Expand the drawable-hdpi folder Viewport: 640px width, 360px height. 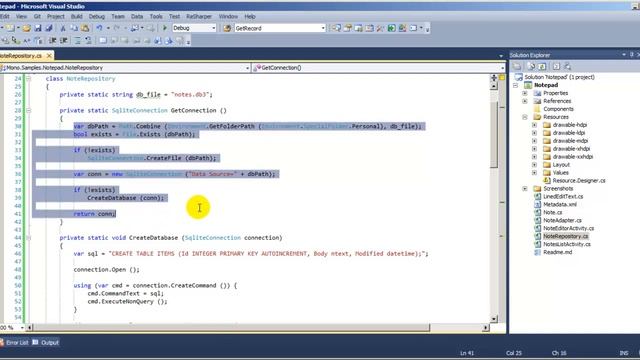pos(534,125)
